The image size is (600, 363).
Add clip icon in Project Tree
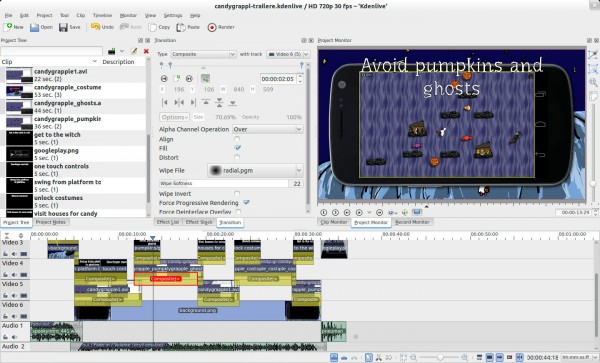click(x=111, y=51)
